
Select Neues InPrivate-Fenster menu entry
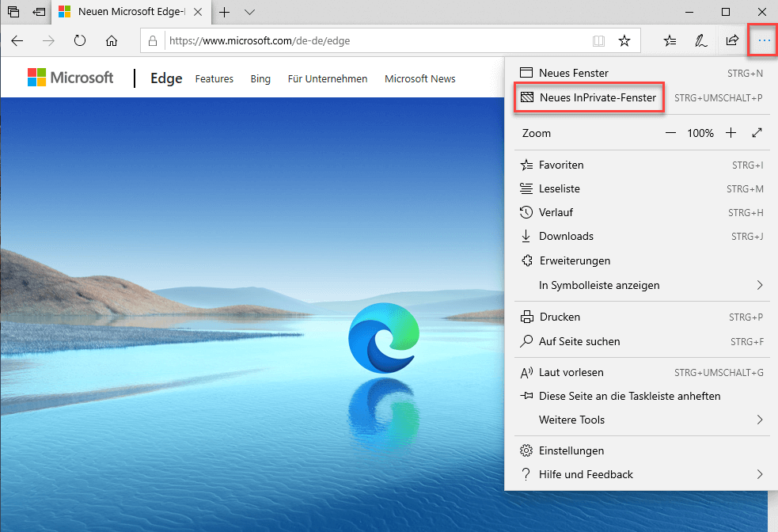click(x=641, y=97)
